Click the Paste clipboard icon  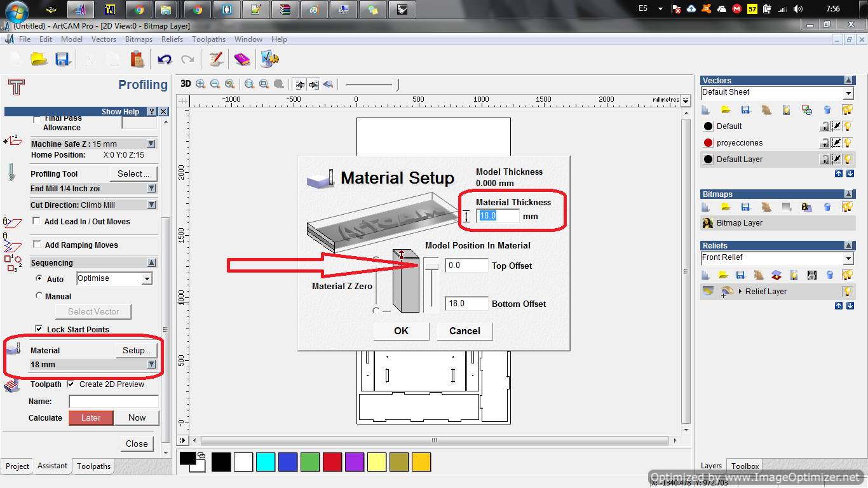click(137, 59)
